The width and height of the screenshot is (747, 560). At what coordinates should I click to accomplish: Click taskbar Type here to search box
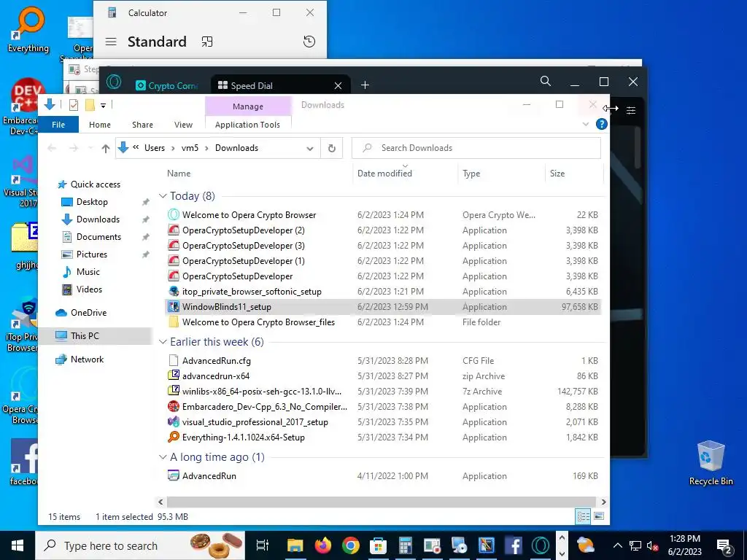pos(141,545)
